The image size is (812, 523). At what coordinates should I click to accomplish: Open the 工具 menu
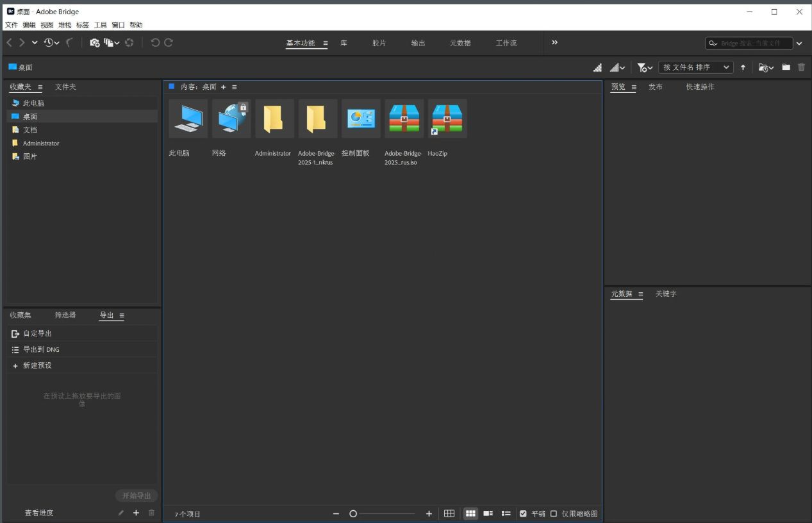click(x=99, y=25)
